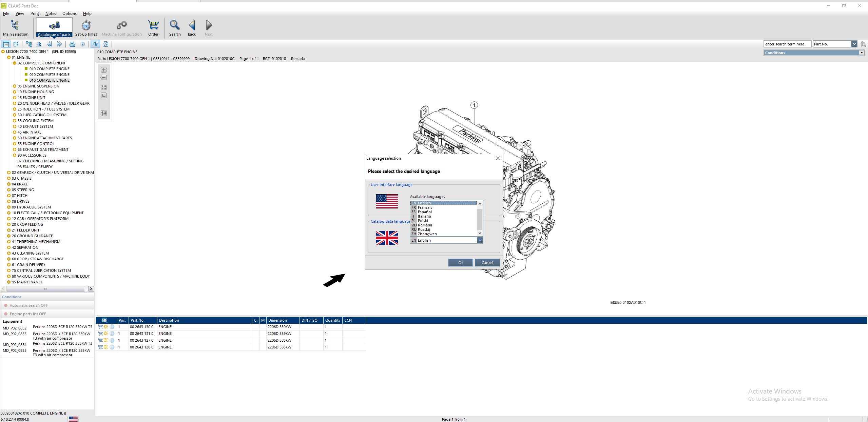The height and width of the screenshot is (422, 868).
Task: Toggle the single-column list view button
Action: [x=6, y=44]
